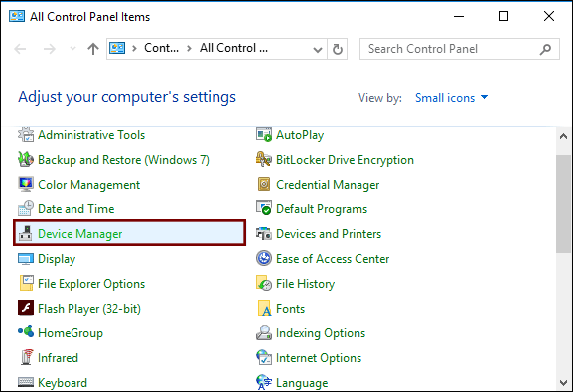Click the File Explorer Options icon

coord(26,284)
